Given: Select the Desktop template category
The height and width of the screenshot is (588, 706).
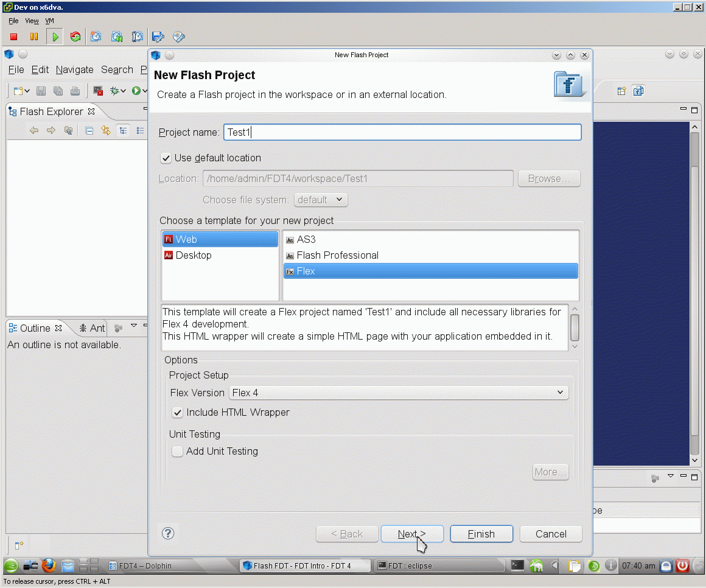Looking at the screenshot, I should (220, 255).
